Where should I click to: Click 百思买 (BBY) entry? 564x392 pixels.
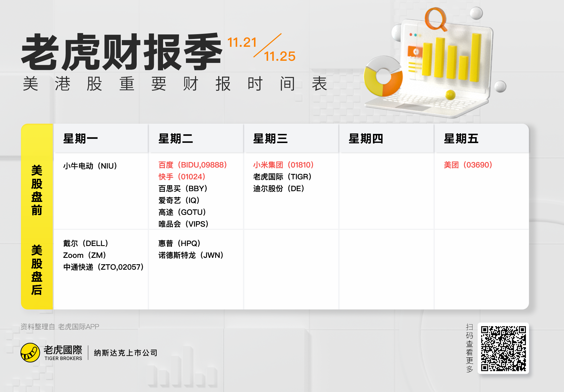point(183,188)
